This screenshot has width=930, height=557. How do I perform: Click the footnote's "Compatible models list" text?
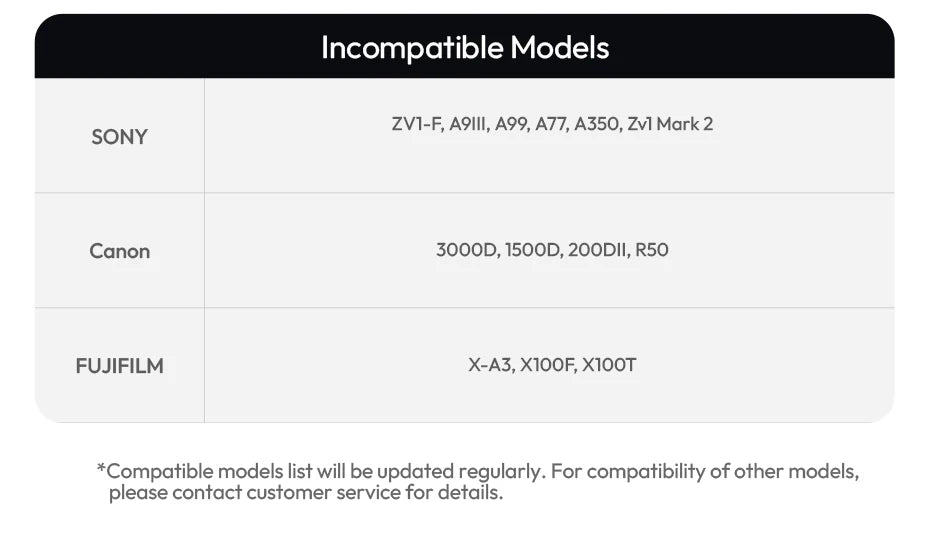tap(209, 471)
